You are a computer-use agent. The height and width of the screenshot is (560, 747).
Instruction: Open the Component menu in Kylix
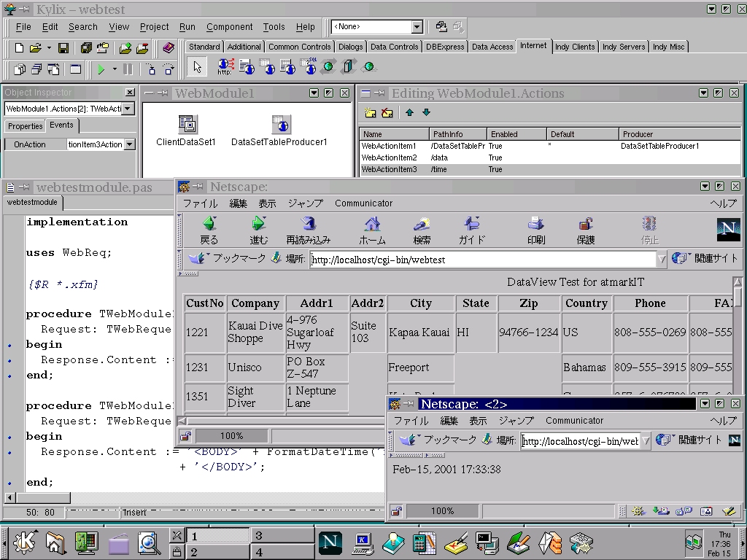click(230, 27)
